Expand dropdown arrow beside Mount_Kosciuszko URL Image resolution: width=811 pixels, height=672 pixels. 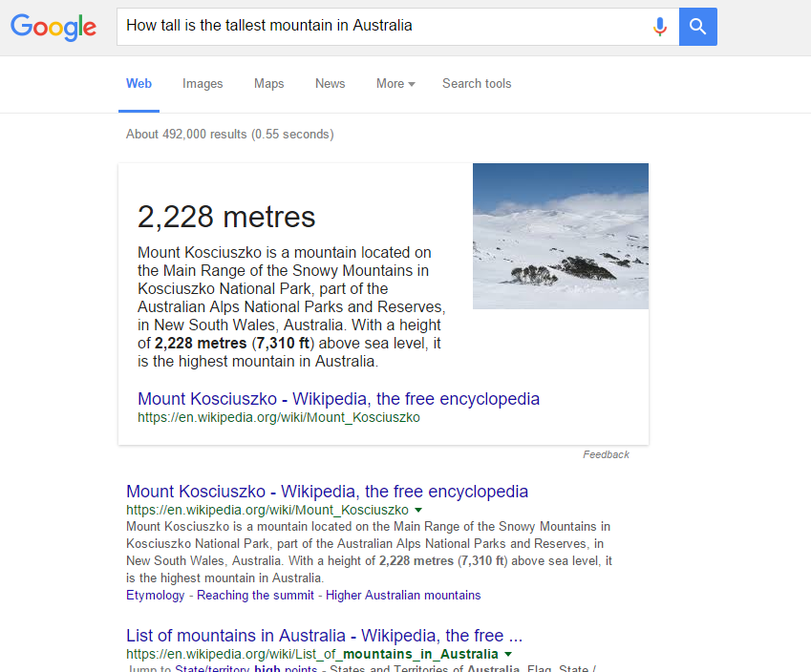click(x=418, y=510)
